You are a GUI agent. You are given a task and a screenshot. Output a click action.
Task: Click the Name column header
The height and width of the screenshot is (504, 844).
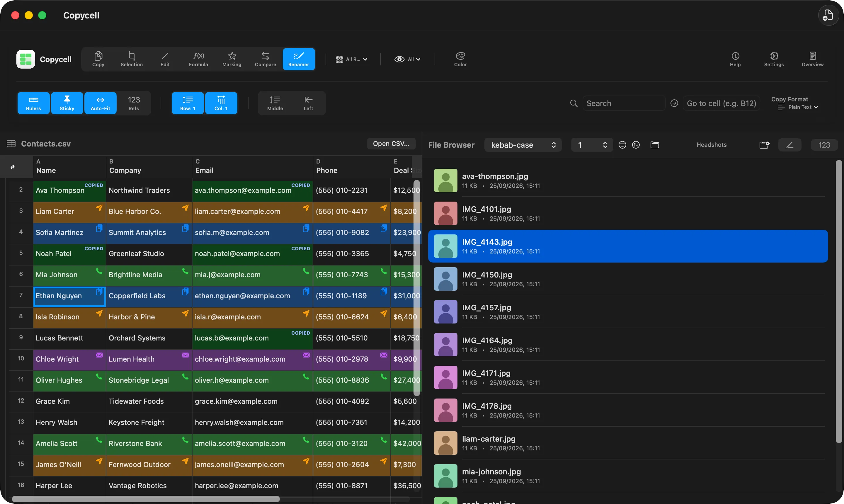(x=69, y=166)
